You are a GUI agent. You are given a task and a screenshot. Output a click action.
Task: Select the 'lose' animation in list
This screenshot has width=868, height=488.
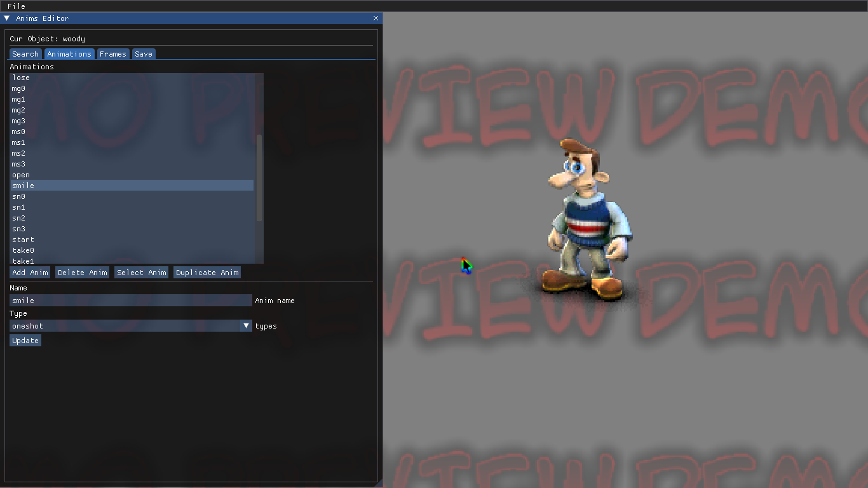coord(21,78)
